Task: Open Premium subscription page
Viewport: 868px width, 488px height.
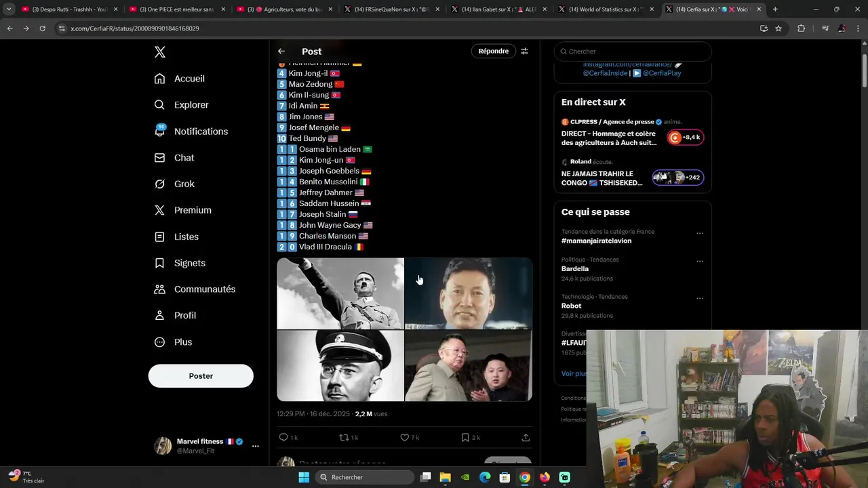Action: (183, 210)
